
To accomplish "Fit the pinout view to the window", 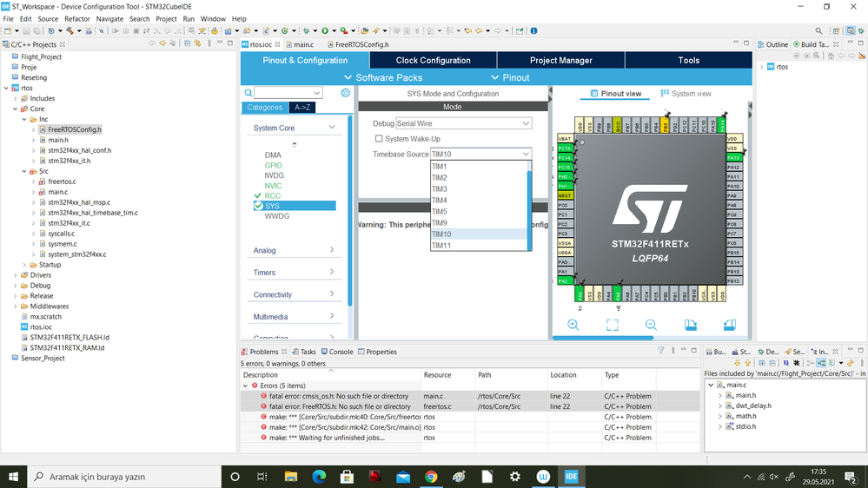I will coord(612,326).
